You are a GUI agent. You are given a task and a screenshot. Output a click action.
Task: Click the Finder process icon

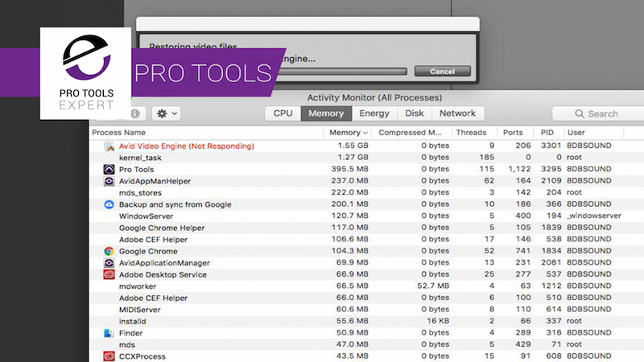click(x=109, y=333)
